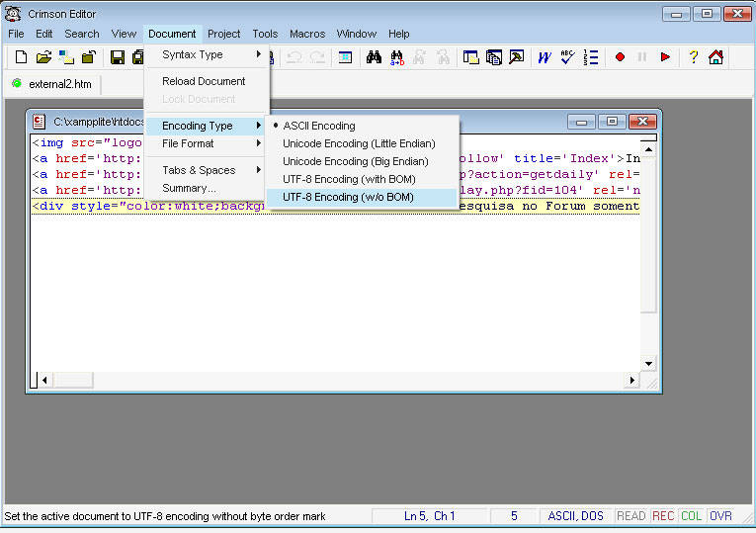The image size is (756, 533).
Task: Click the grayed Find Previous icon
Action: pyautogui.click(x=443, y=57)
